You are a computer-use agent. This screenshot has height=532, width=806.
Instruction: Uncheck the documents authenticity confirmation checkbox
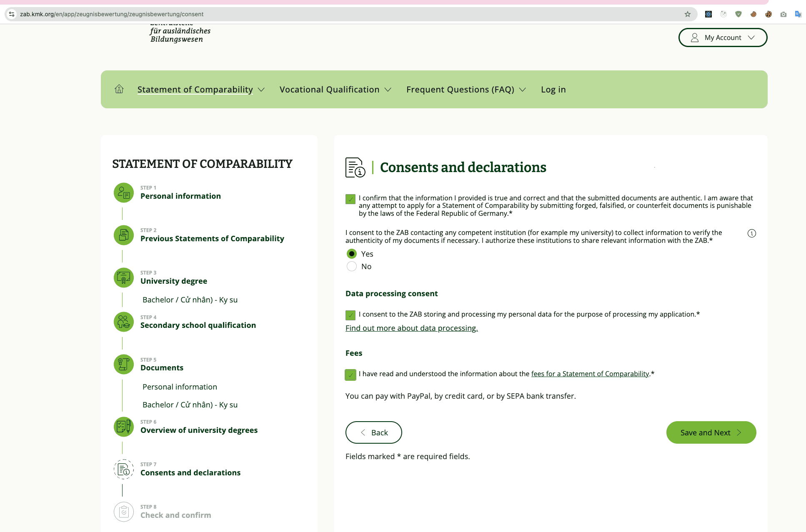tap(350, 199)
